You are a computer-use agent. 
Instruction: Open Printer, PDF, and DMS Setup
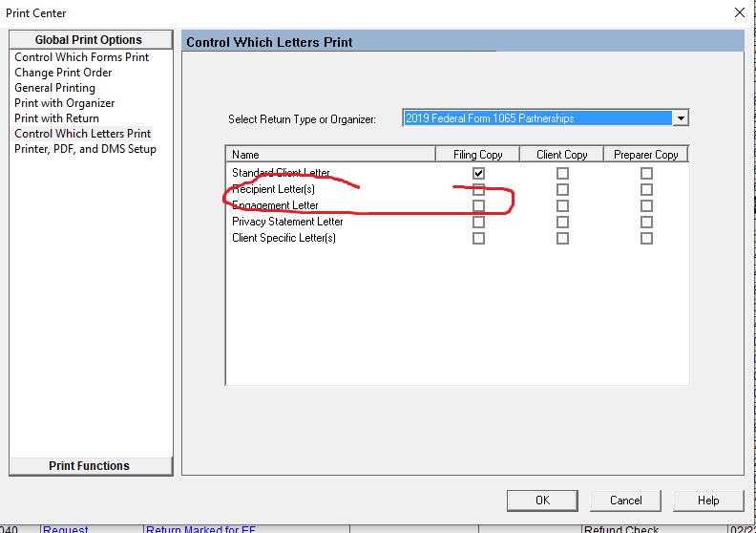click(x=85, y=149)
